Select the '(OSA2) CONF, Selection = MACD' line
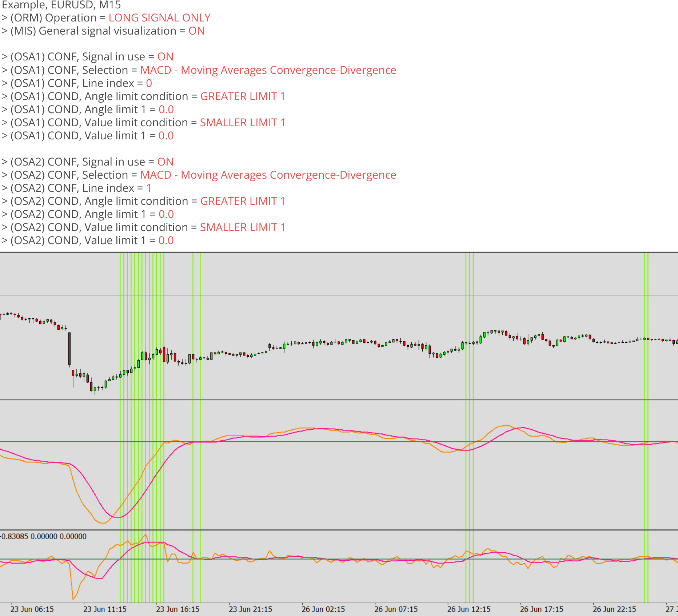This screenshot has height=616, width=678. (x=199, y=175)
